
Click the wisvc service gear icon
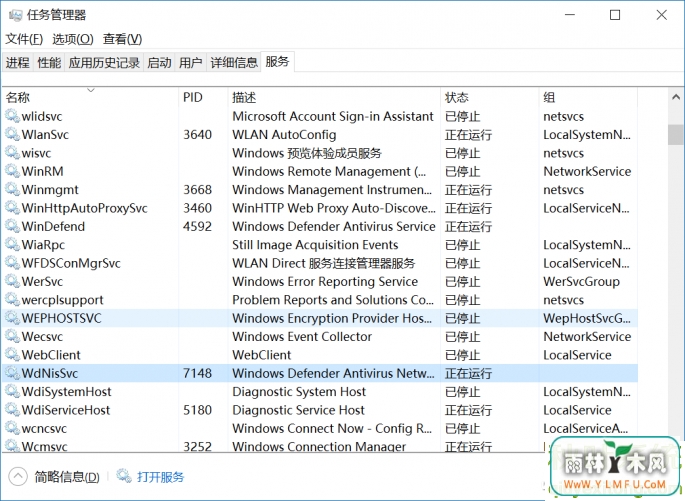tap(12, 153)
